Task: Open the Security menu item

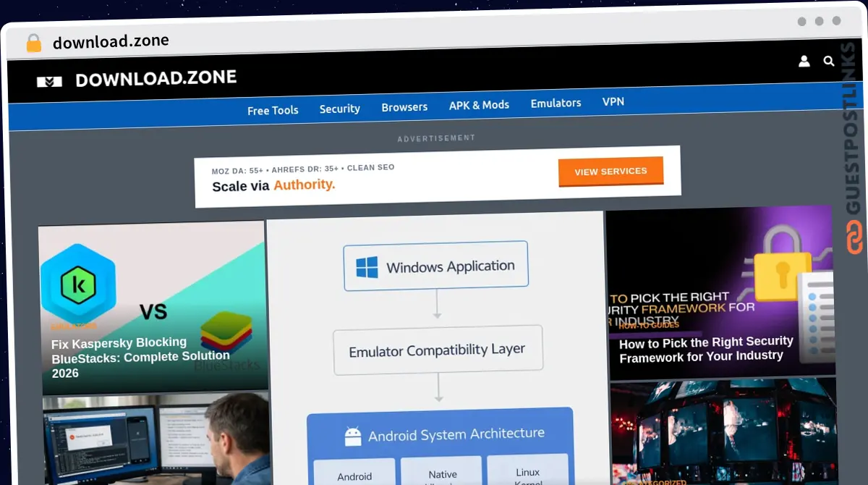Action: tap(339, 109)
